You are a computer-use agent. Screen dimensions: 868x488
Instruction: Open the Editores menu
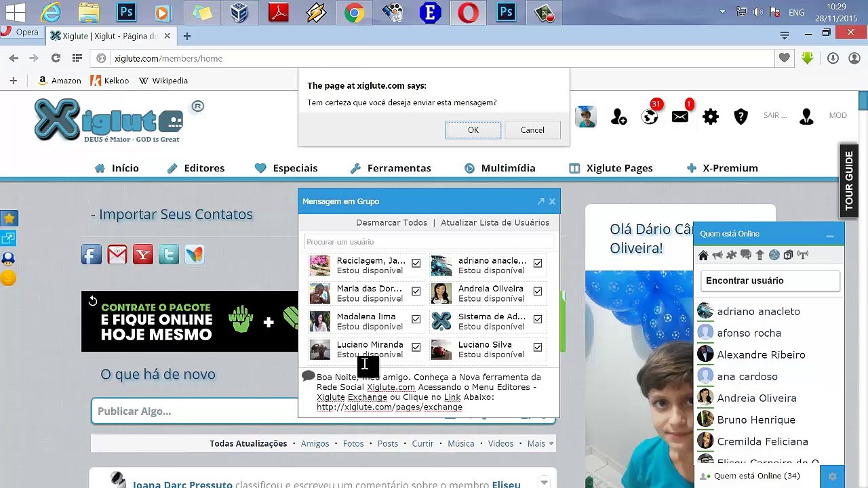click(x=195, y=168)
